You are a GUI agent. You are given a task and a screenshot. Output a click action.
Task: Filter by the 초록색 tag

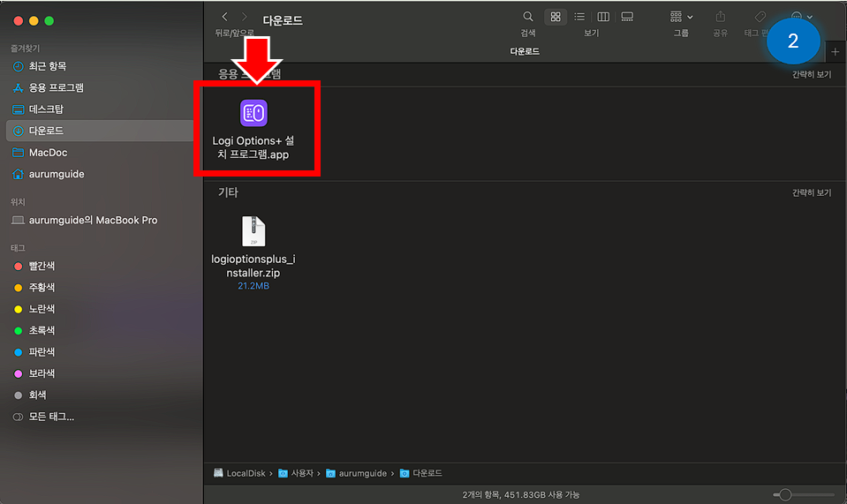tap(42, 330)
